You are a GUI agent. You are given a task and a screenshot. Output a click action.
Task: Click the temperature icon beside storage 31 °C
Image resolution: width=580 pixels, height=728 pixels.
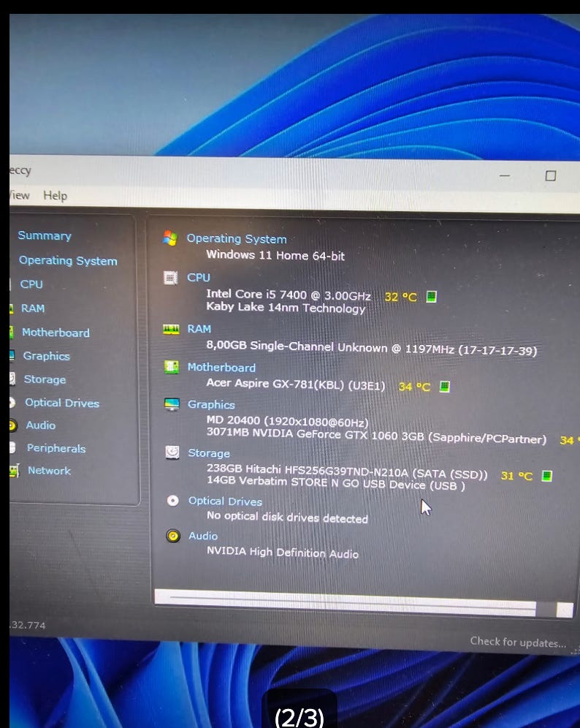tap(547, 476)
